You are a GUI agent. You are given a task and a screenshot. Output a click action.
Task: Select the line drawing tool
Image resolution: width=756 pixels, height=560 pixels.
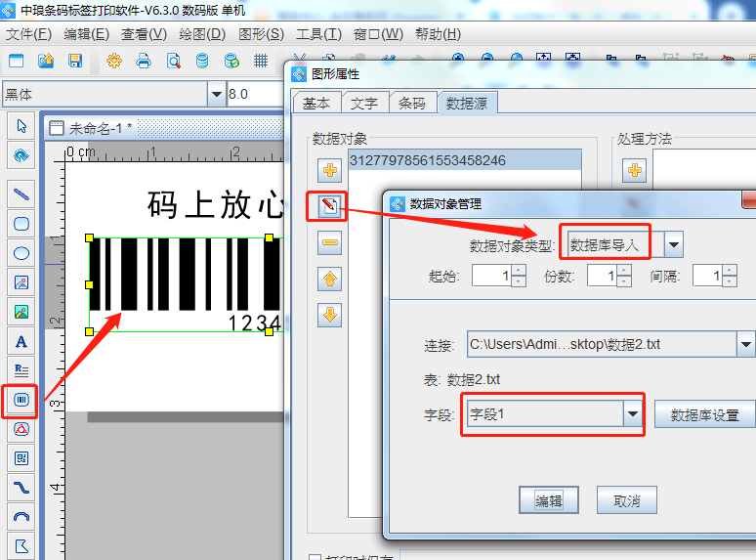click(21, 194)
